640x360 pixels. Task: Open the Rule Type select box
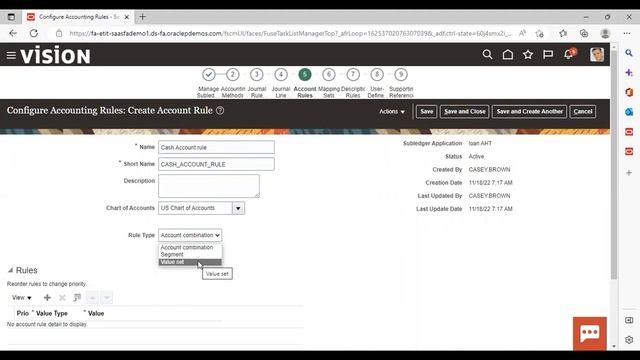click(x=190, y=235)
